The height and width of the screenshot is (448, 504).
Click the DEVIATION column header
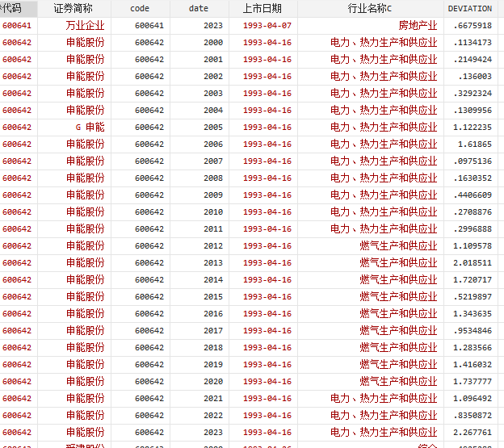(469, 9)
